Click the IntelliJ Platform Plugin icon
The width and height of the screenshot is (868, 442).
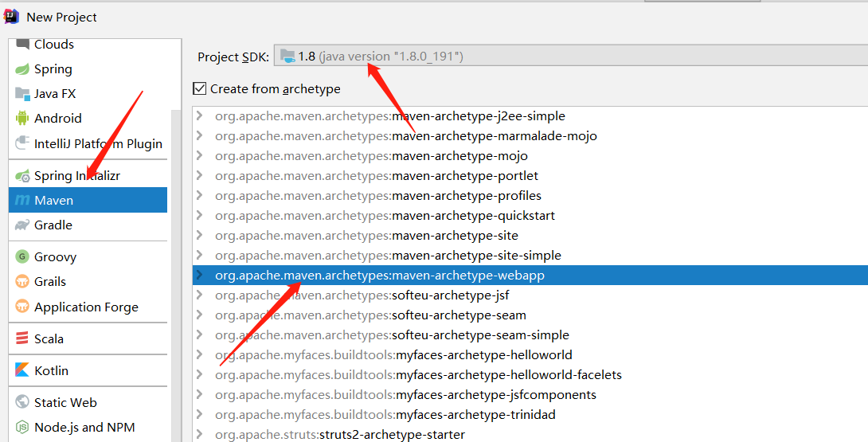pyautogui.click(x=22, y=143)
